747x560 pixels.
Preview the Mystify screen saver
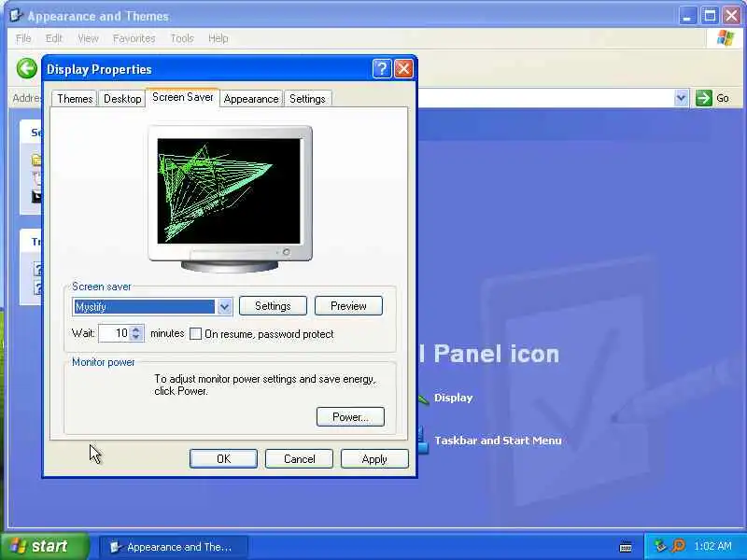click(x=348, y=306)
